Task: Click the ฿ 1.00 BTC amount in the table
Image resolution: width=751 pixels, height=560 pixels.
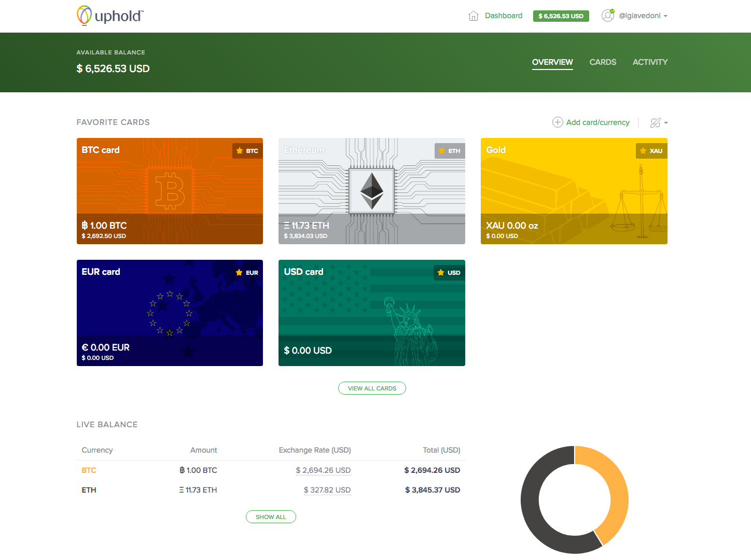Action: pyautogui.click(x=198, y=470)
